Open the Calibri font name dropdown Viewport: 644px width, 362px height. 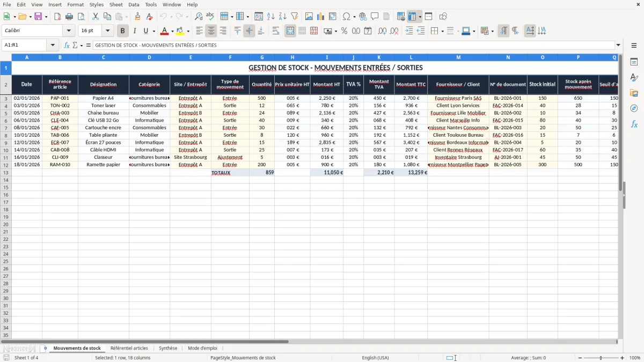(x=69, y=31)
